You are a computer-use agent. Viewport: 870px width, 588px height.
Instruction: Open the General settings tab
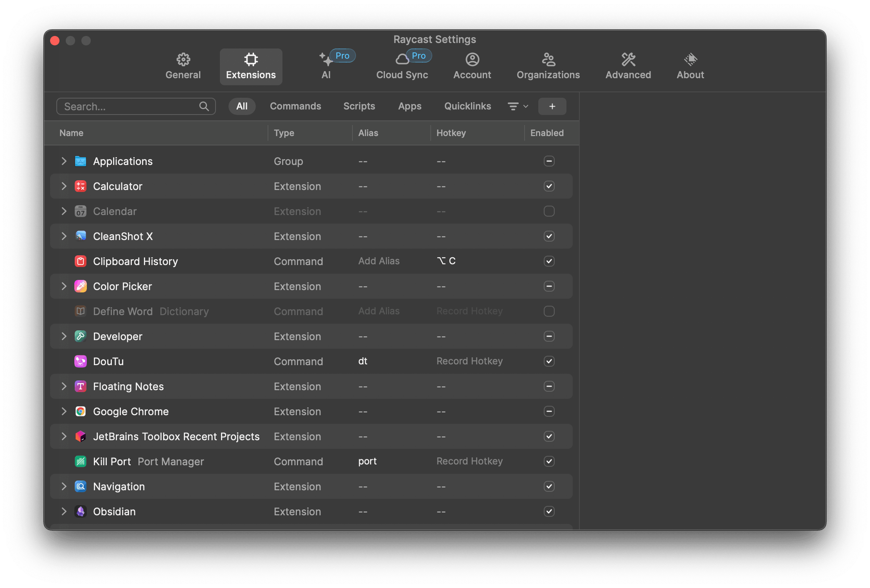tap(183, 66)
